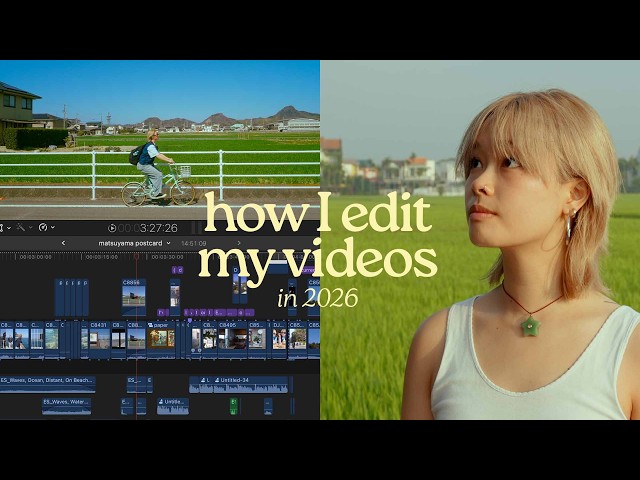Click the red playhead on the ruler
640x480 pixels.
136,257
